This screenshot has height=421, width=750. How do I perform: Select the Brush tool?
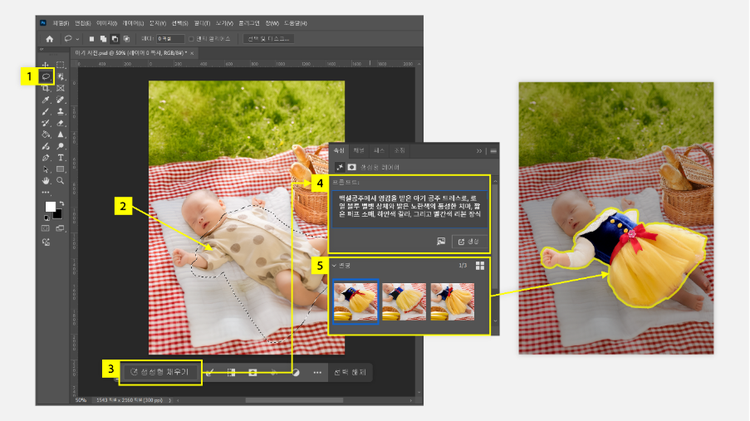click(x=45, y=111)
